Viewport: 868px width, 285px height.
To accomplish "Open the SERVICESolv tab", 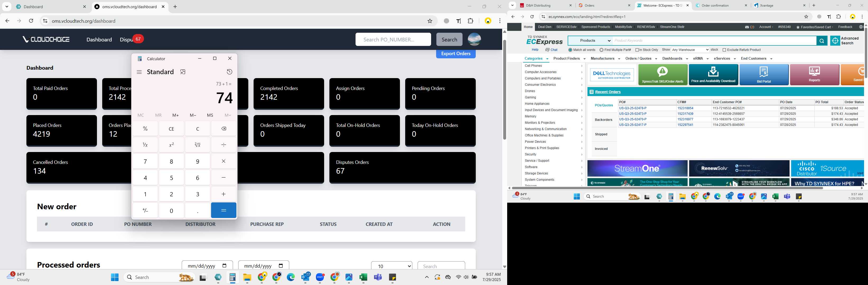I will [x=566, y=27].
